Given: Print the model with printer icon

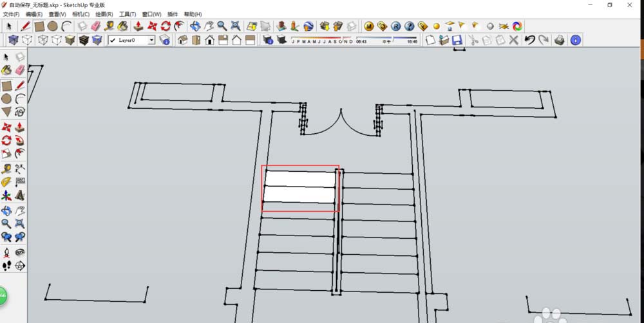Looking at the screenshot, I should 558,40.
